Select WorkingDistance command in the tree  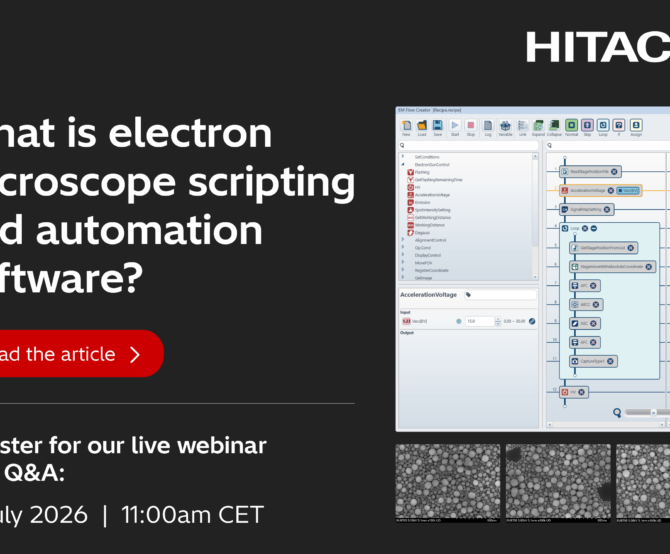pyautogui.click(x=426, y=225)
